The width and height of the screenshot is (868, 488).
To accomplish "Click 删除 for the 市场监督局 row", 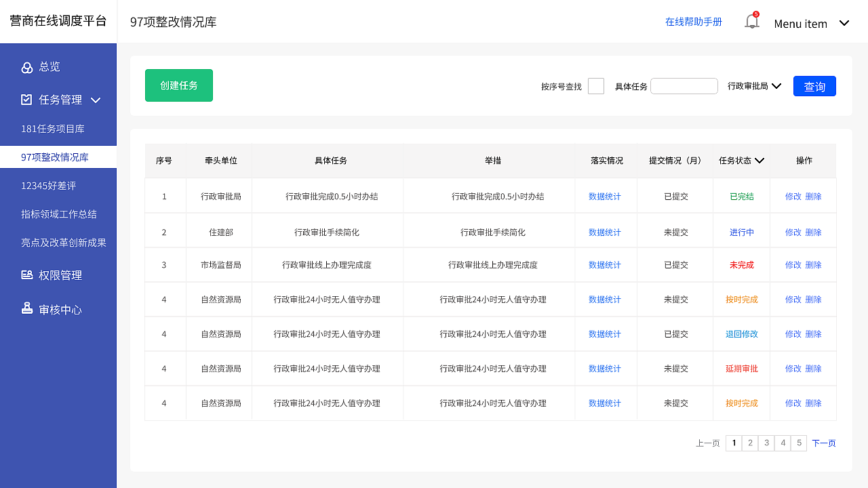I will click(813, 265).
